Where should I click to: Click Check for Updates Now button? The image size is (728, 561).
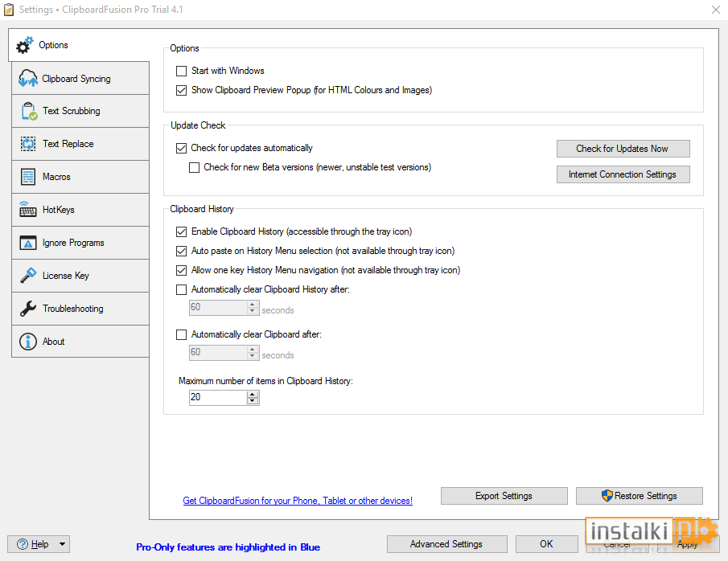click(x=623, y=149)
